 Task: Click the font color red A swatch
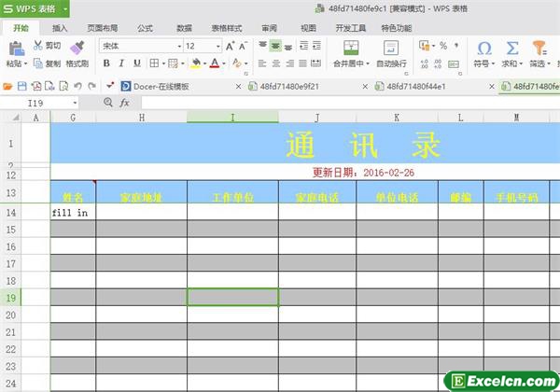(x=215, y=63)
